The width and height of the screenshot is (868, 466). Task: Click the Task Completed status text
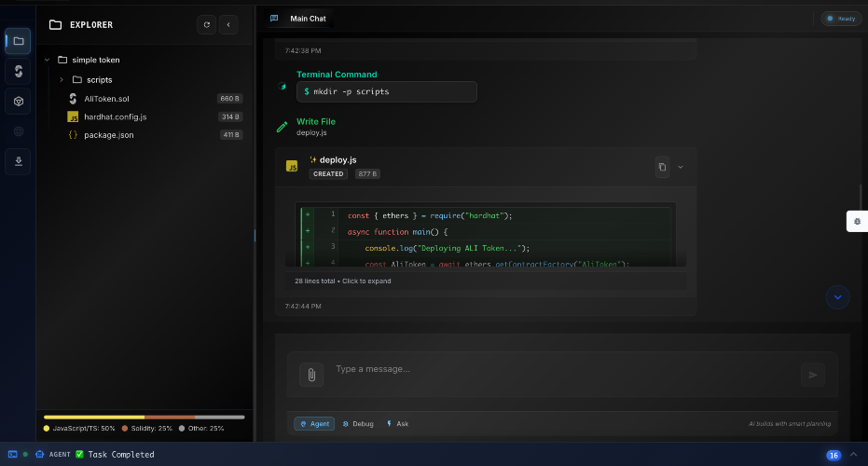(x=120, y=455)
